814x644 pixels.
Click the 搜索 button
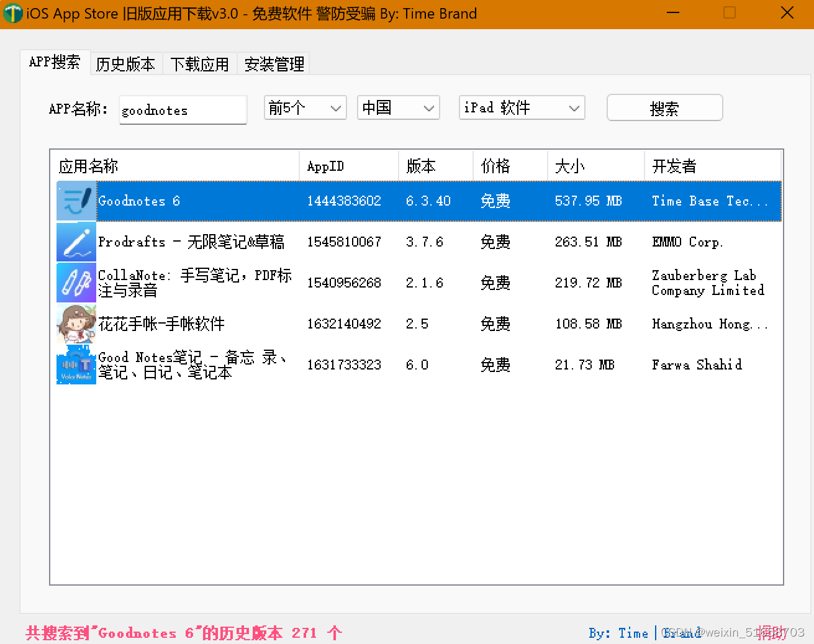[664, 108]
